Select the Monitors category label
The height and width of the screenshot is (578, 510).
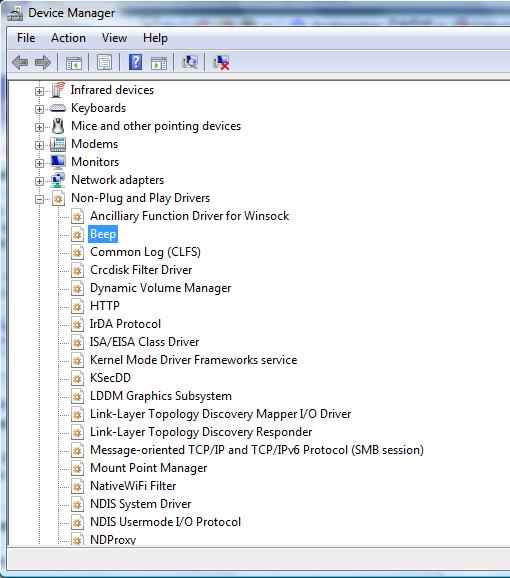point(95,162)
